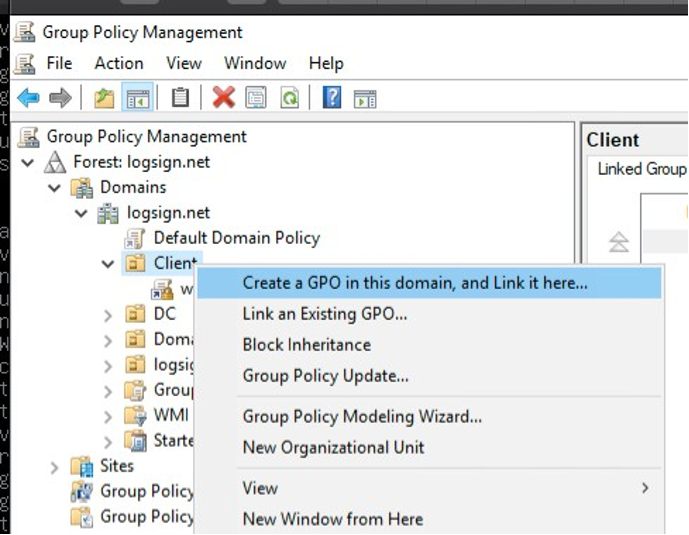Expand the DC OU node
Screen dimensions: 689x535
click(108, 315)
